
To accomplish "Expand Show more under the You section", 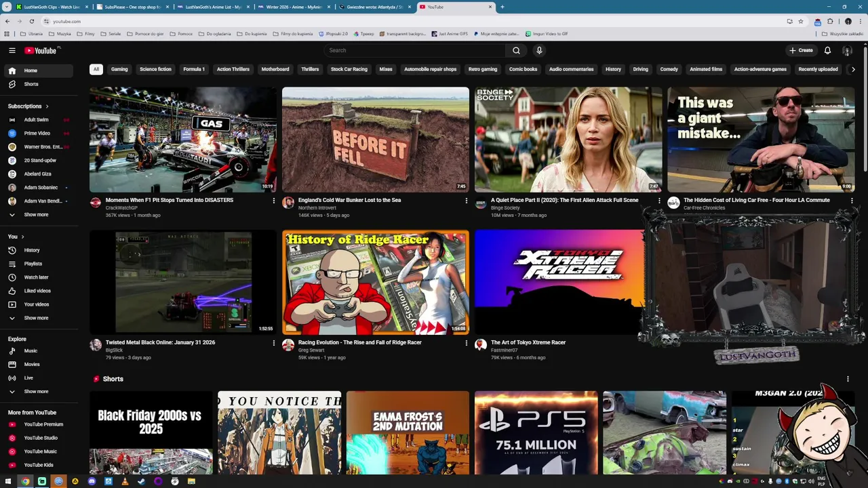I will [x=40, y=318].
